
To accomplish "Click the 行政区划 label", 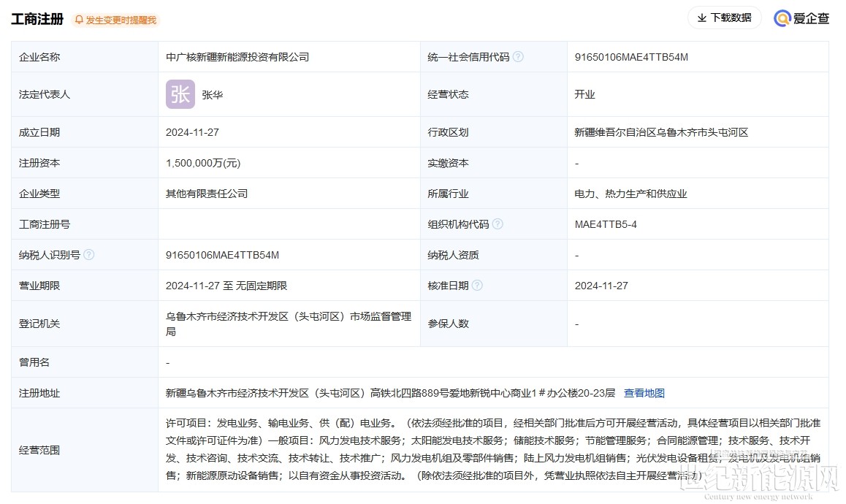I will [448, 132].
